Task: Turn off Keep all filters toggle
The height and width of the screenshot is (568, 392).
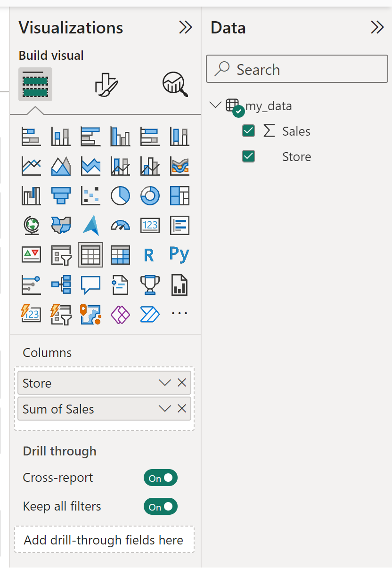Action: (161, 506)
